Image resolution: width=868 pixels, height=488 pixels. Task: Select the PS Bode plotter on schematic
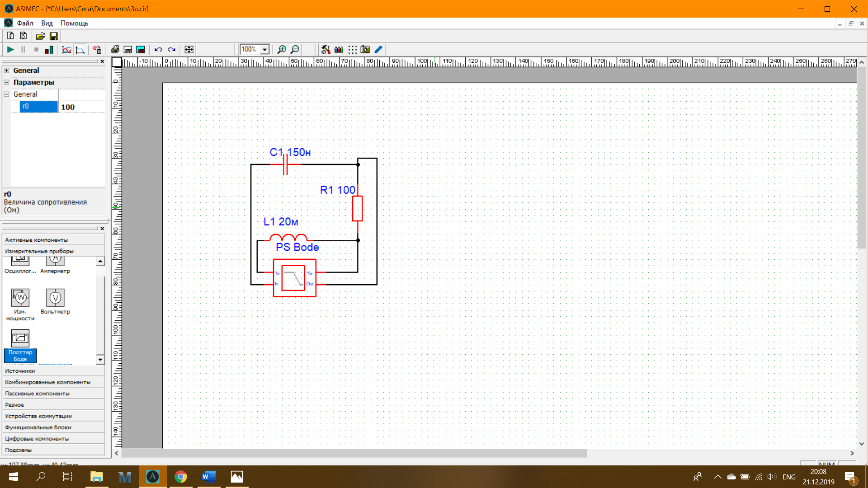pos(294,278)
